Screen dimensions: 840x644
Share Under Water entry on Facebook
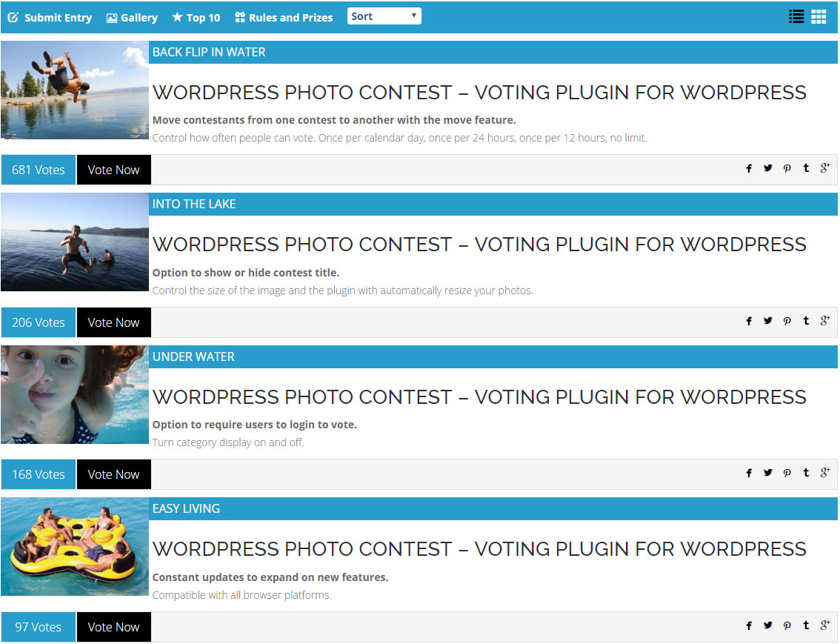click(749, 473)
